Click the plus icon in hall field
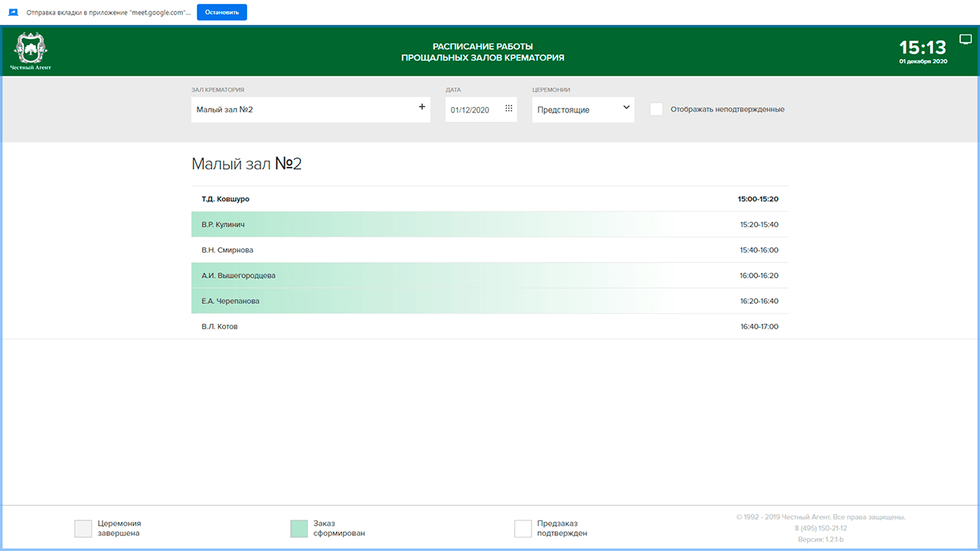980x551 pixels. [x=422, y=107]
